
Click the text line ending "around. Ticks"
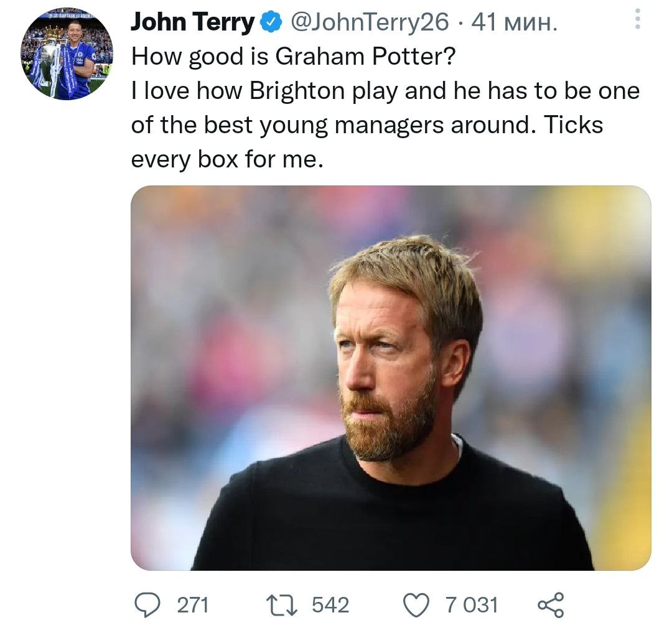367,125
